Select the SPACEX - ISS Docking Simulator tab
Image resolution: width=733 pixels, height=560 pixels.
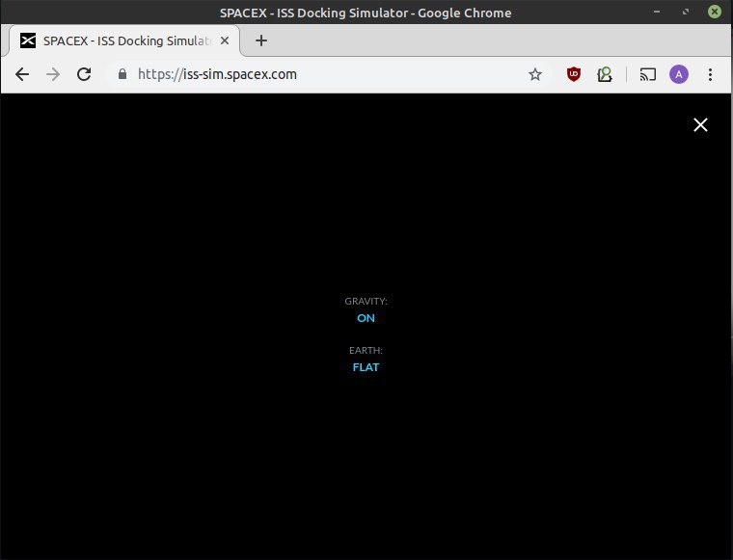[124, 41]
